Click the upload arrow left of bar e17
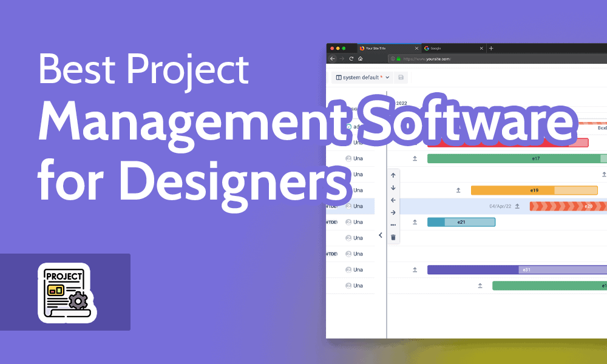This screenshot has height=364, width=607. [415, 159]
